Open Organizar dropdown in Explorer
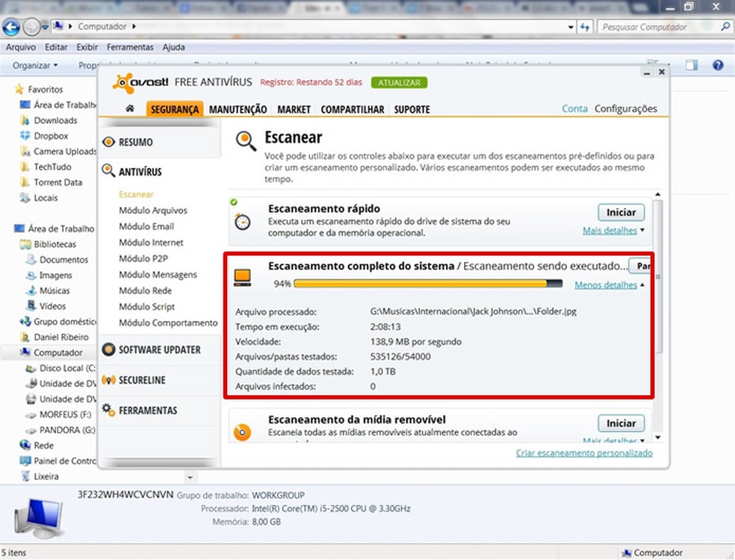The image size is (735, 560). [x=35, y=66]
